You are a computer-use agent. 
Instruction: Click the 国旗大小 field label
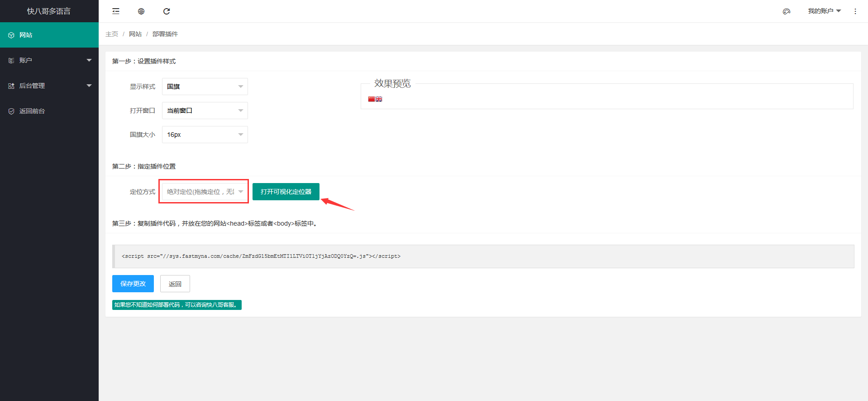coord(143,135)
